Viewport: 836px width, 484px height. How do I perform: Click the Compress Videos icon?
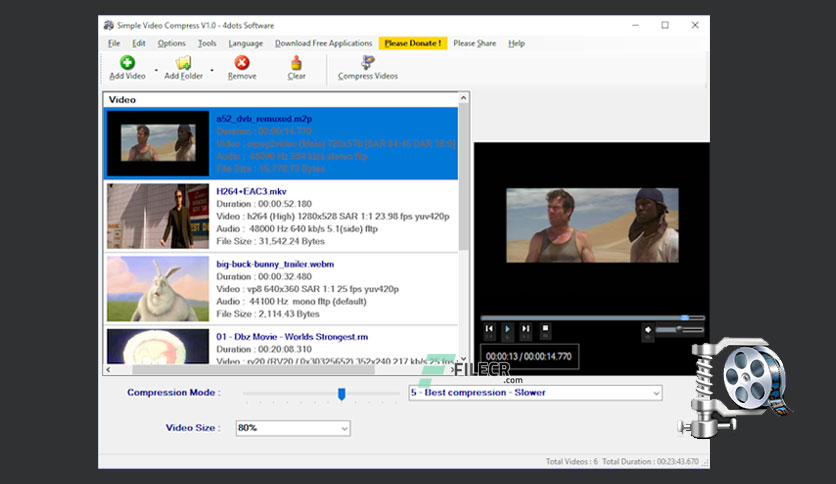coord(367,62)
